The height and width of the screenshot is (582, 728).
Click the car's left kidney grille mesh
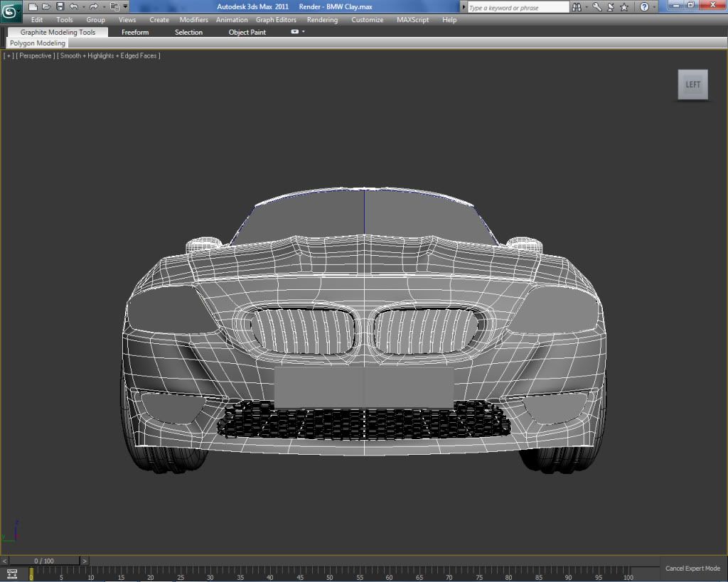[x=304, y=331]
